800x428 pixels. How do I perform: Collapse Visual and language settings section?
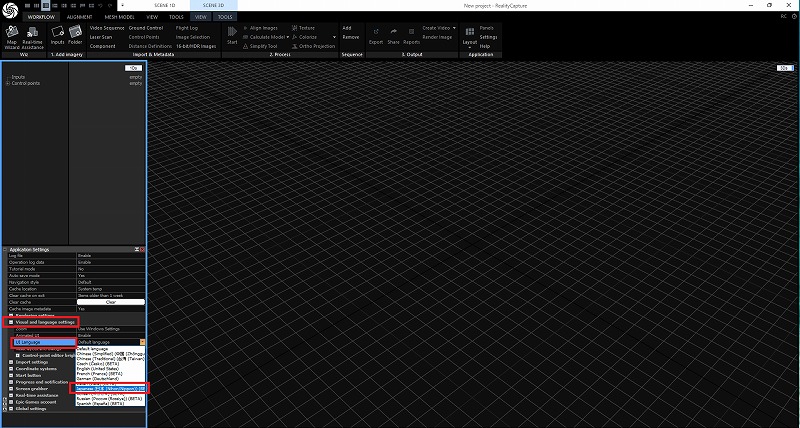pos(11,322)
